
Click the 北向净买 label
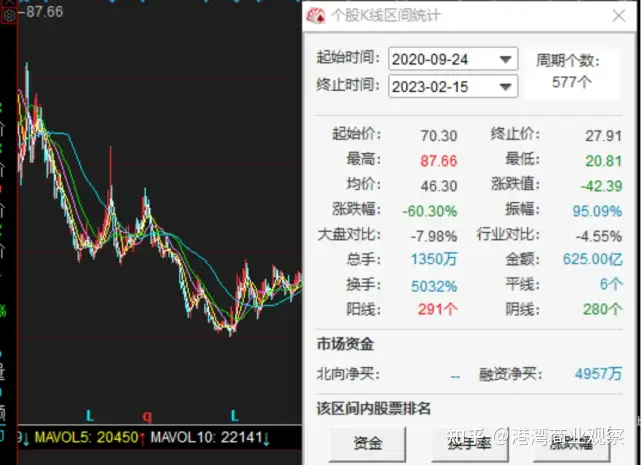pyautogui.click(x=348, y=374)
